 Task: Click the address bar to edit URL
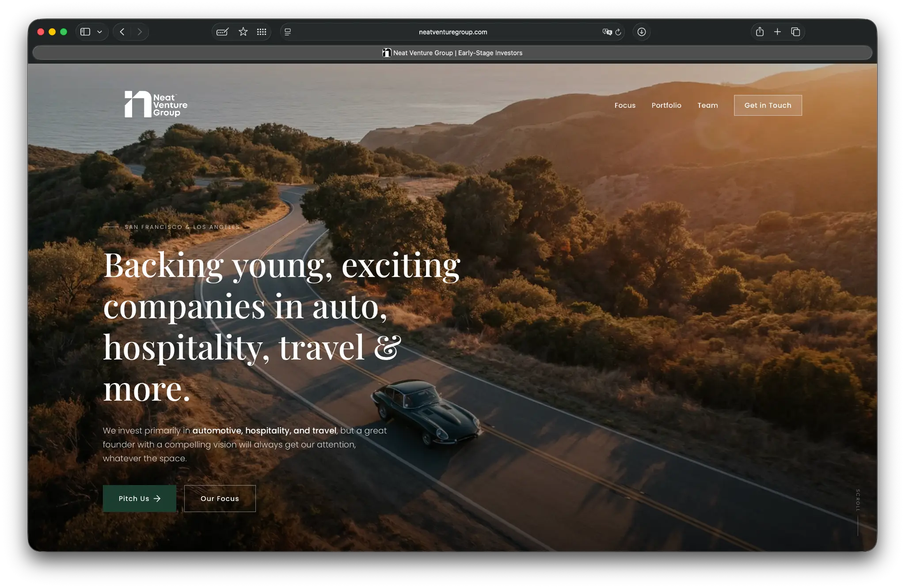pyautogui.click(x=452, y=31)
